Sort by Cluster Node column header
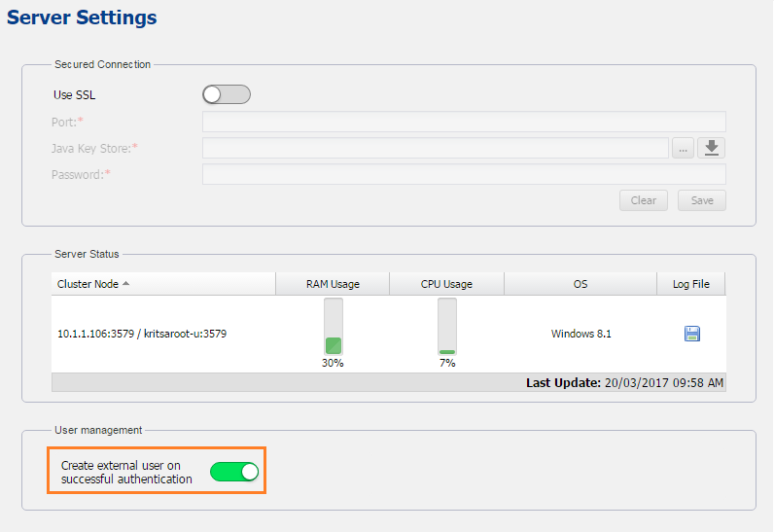Screen dimensions: 774x532 89,284
